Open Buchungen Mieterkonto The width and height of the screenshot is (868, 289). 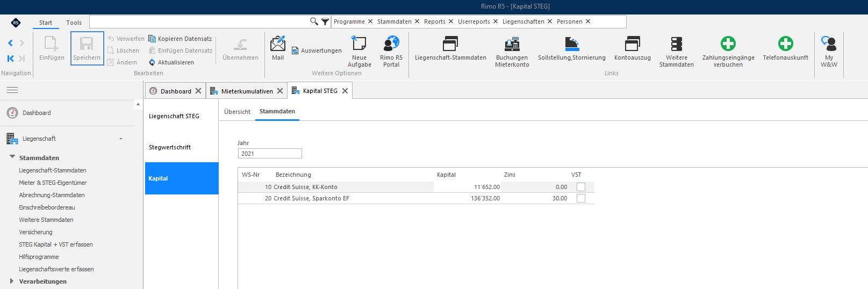pyautogui.click(x=512, y=51)
